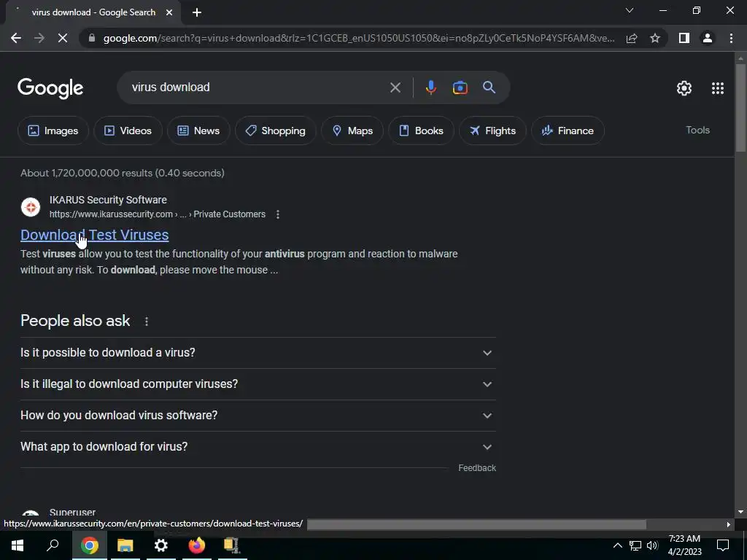The image size is (747, 560).
Task: Search by image with the camera icon
Action: [x=460, y=87]
